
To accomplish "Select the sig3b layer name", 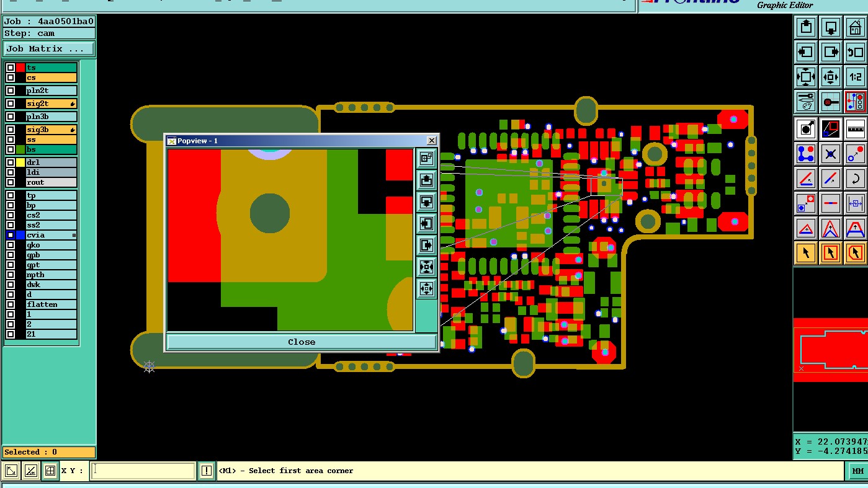I will click(x=51, y=130).
